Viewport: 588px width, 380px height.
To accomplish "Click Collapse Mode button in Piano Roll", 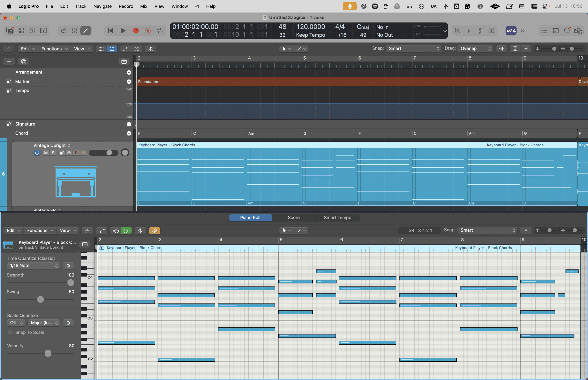I will click(87, 231).
